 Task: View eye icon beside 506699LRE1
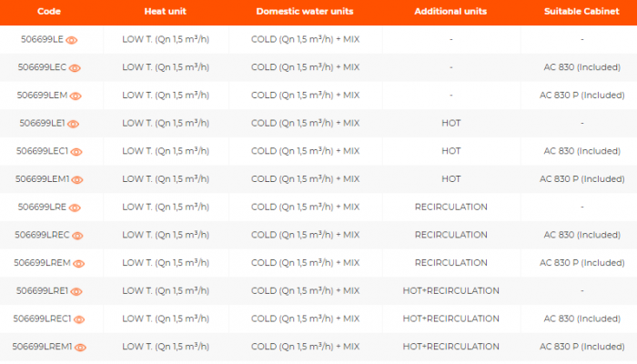[75, 291]
